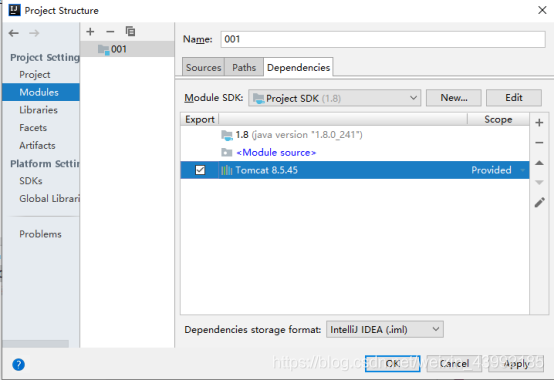
Task: Click the Tomcat library icon
Action: click(226, 170)
